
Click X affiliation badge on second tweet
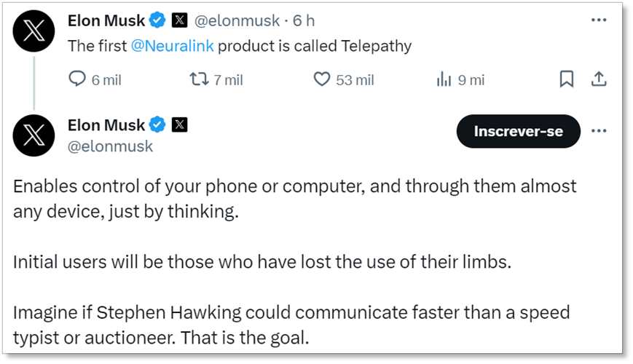click(x=179, y=124)
